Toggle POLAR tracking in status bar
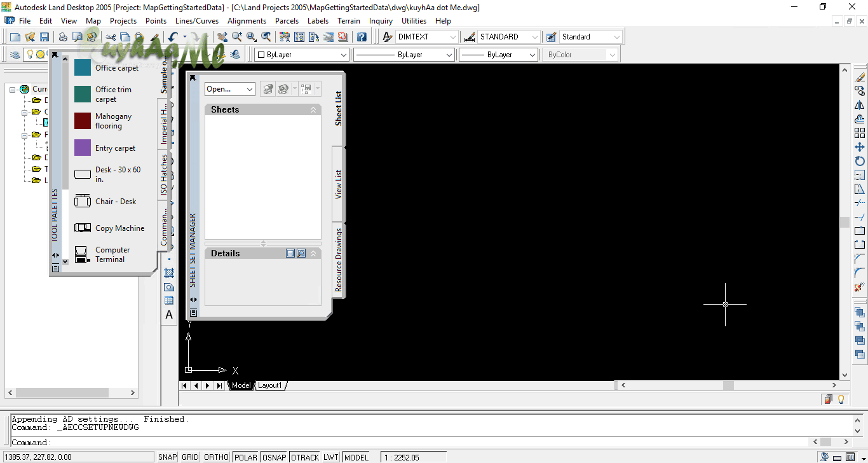The width and height of the screenshot is (868, 463). click(246, 457)
